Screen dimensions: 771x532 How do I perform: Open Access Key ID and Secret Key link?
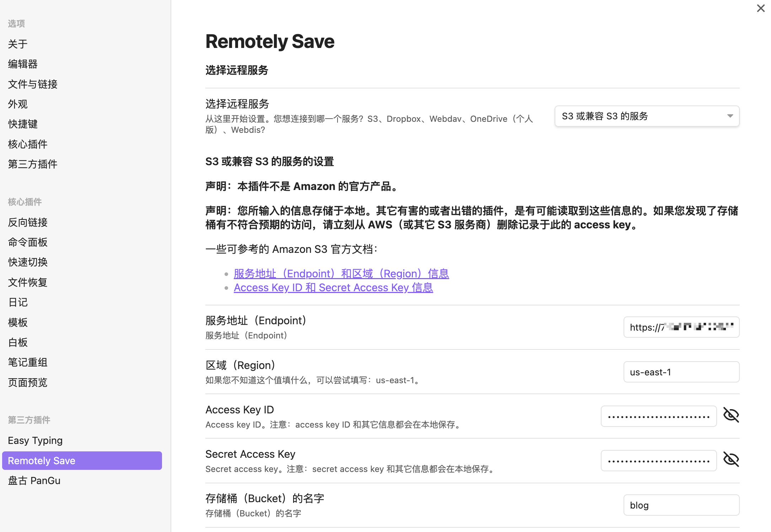point(333,288)
